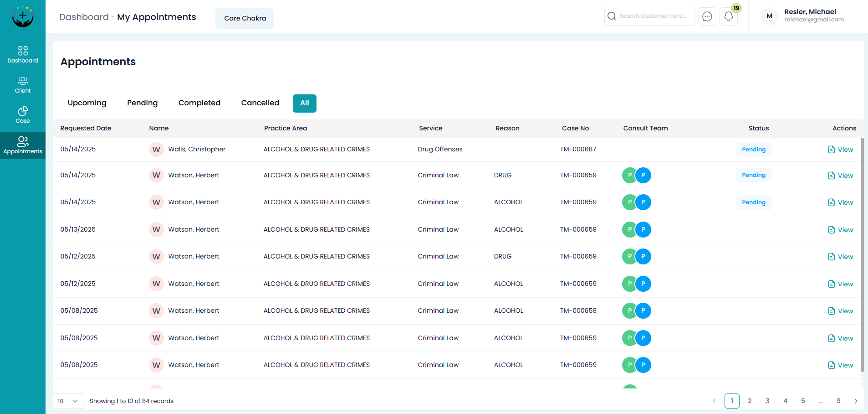
Task: Jump to page 9 in pagination
Action: [x=838, y=401]
